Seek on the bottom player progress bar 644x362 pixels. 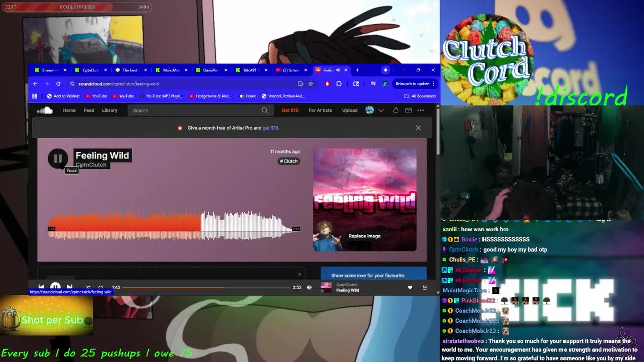click(206, 287)
